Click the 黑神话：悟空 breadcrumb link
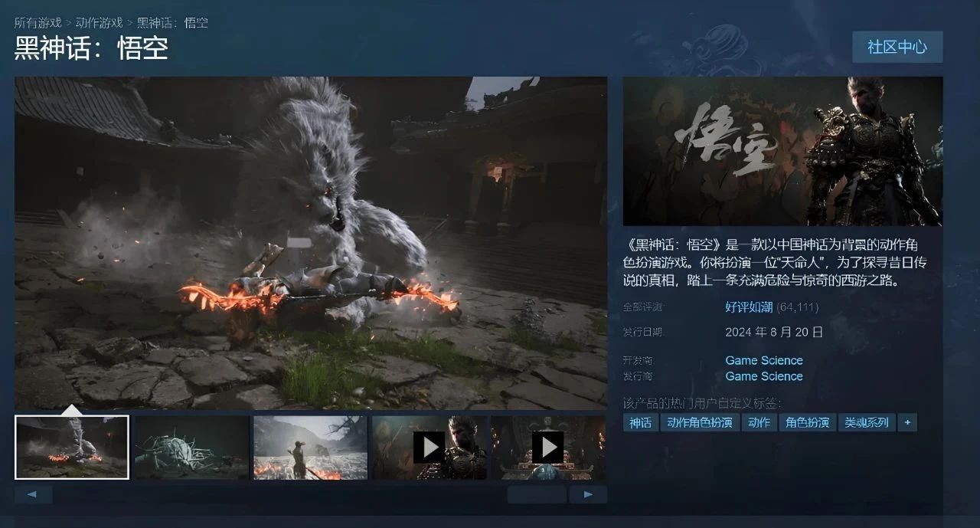 tap(172, 22)
